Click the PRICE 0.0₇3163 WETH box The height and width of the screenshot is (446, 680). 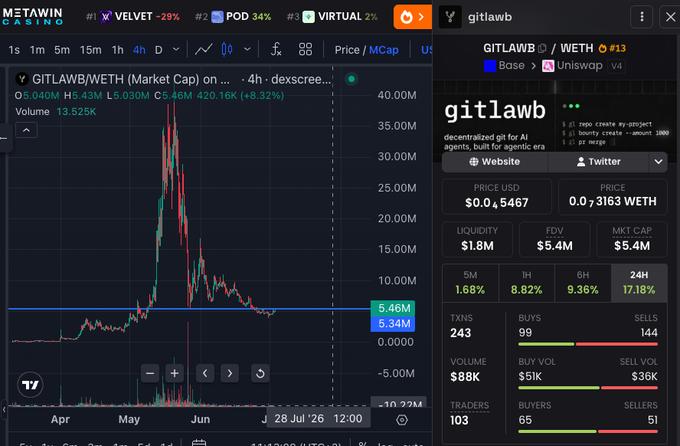(613, 197)
